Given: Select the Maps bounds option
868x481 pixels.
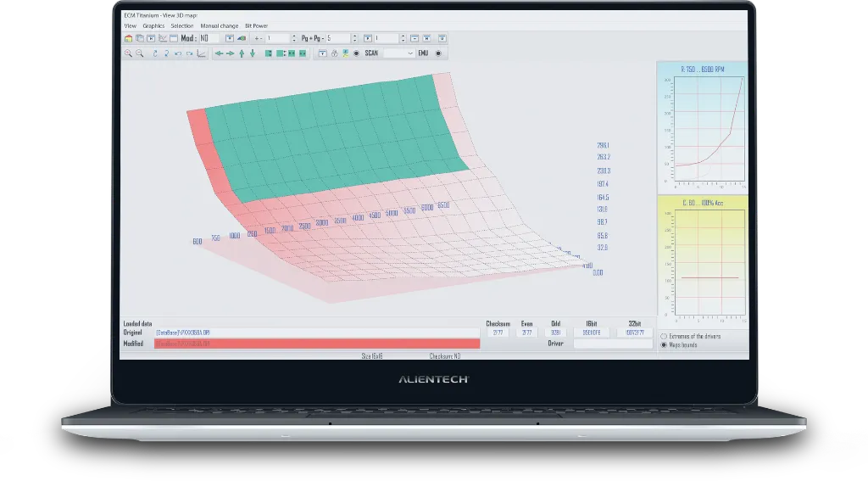Looking at the screenshot, I should click(x=663, y=345).
